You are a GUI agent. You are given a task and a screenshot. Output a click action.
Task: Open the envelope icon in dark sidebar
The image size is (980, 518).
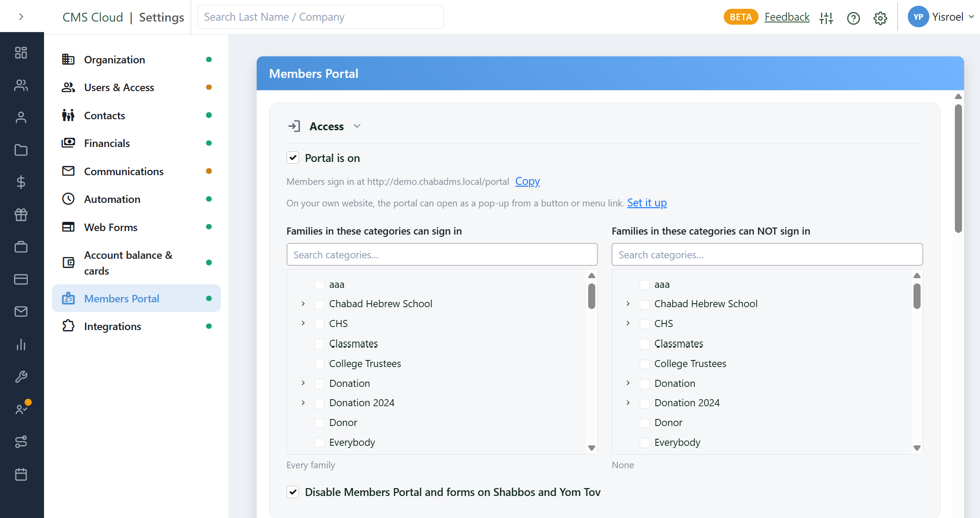click(21, 312)
